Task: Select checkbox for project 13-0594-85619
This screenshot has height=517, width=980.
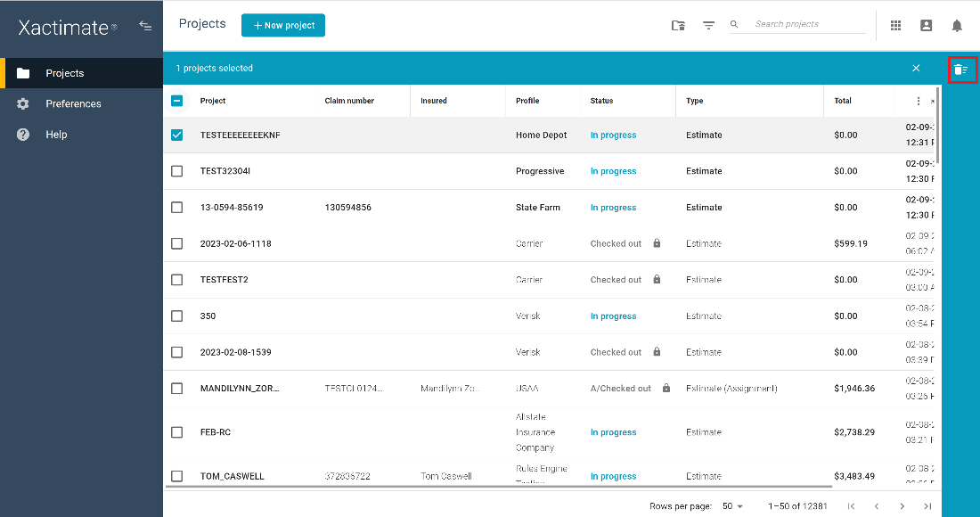Action: pos(177,208)
